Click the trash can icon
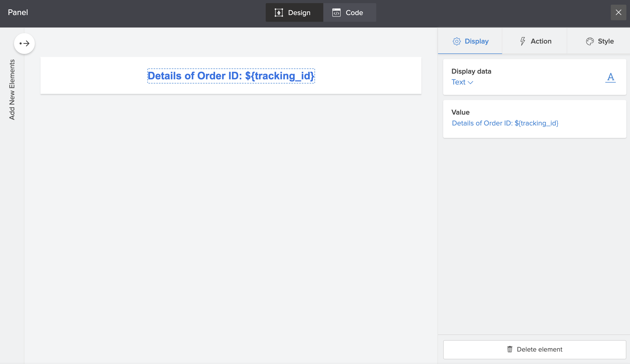The image size is (630, 364). (x=510, y=349)
